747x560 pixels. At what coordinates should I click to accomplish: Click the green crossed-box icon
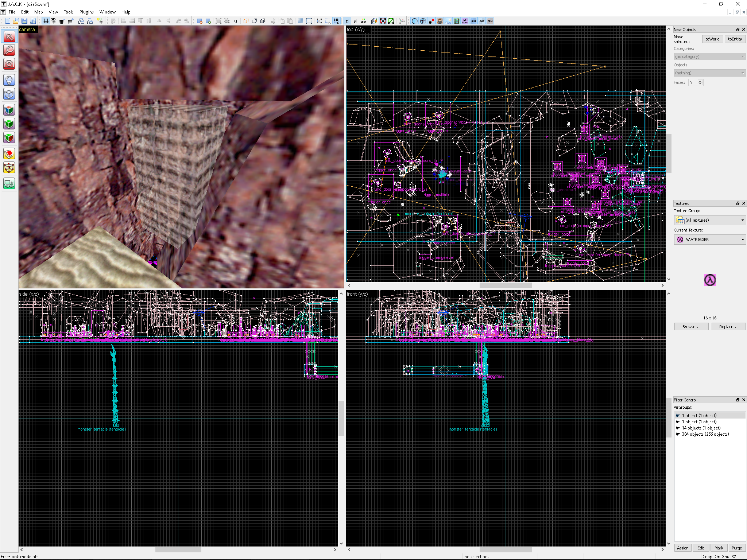[391, 21]
